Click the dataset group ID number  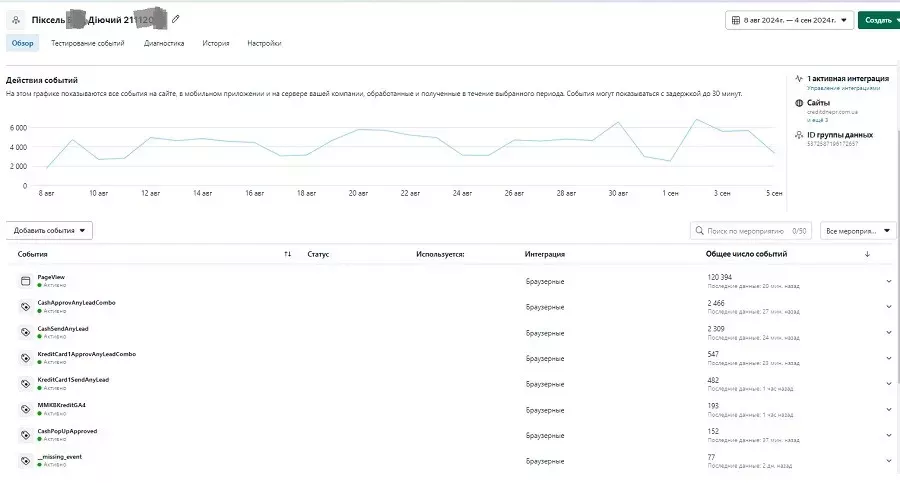tap(832, 144)
